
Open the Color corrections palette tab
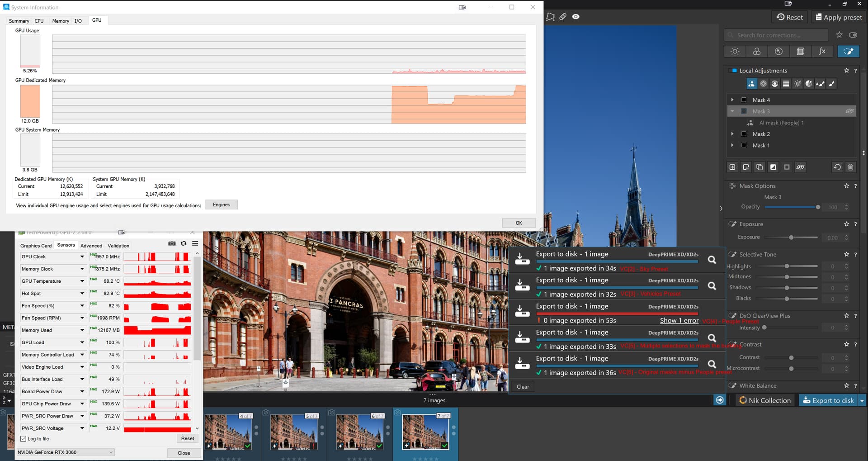757,52
